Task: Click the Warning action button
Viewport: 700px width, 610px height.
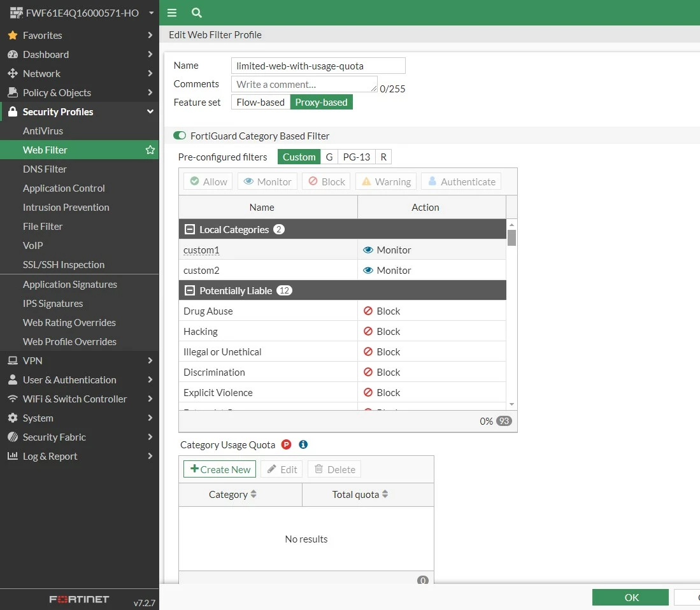Action: [386, 181]
